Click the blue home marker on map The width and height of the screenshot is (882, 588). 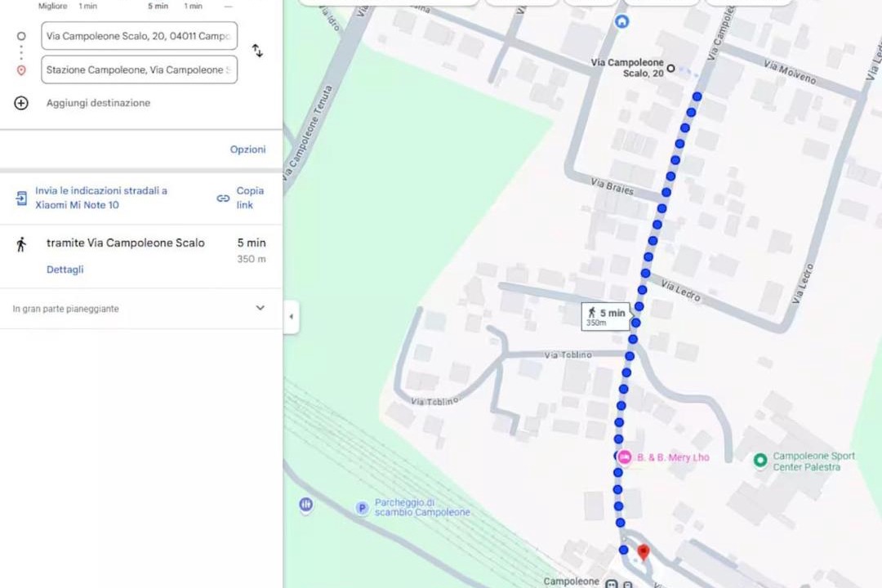click(x=621, y=21)
